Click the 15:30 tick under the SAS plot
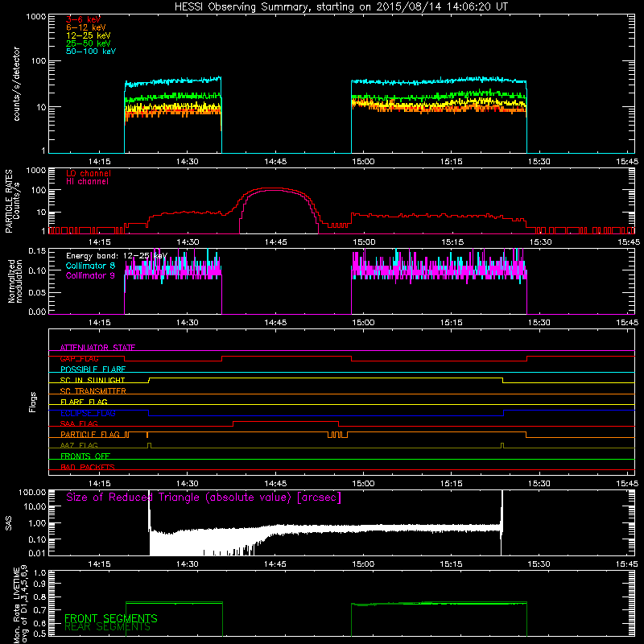The width and height of the screenshot is (644, 644). [x=539, y=564]
